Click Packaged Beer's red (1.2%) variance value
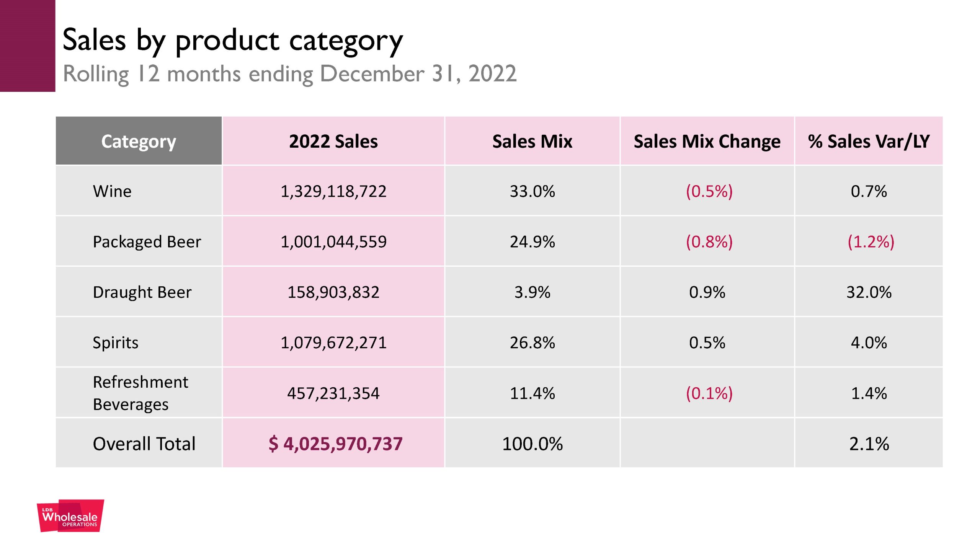Image resolution: width=980 pixels, height=553 pixels. (871, 241)
